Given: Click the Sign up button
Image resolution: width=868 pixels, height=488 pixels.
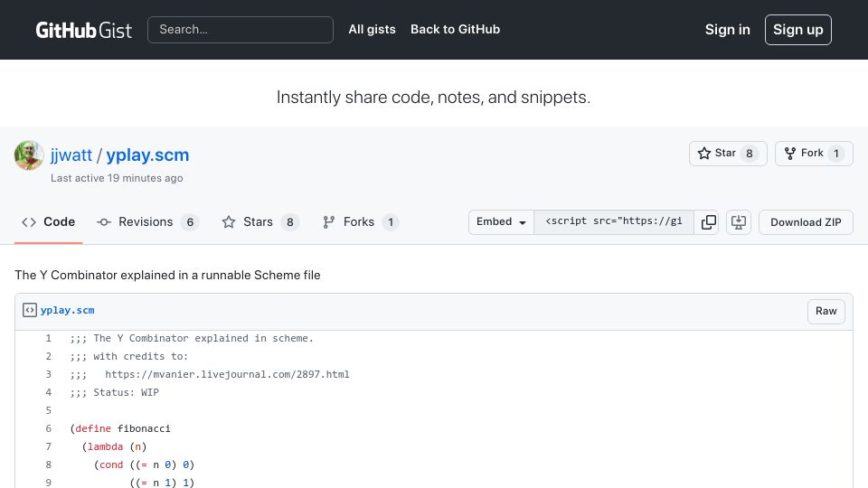Looking at the screenshot, I should (x=797, y=30).
